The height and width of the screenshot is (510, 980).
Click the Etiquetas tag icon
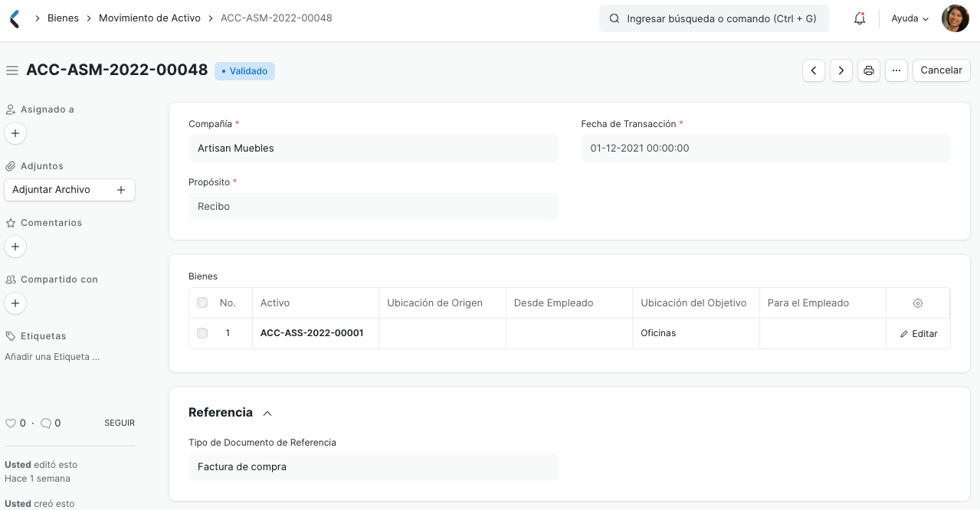click(x=11, y=336)
